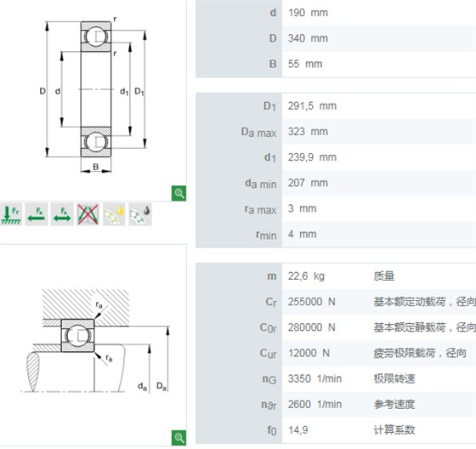Select the 340 mm outer diameter value
Screen dimensions: 476x449
308,38
